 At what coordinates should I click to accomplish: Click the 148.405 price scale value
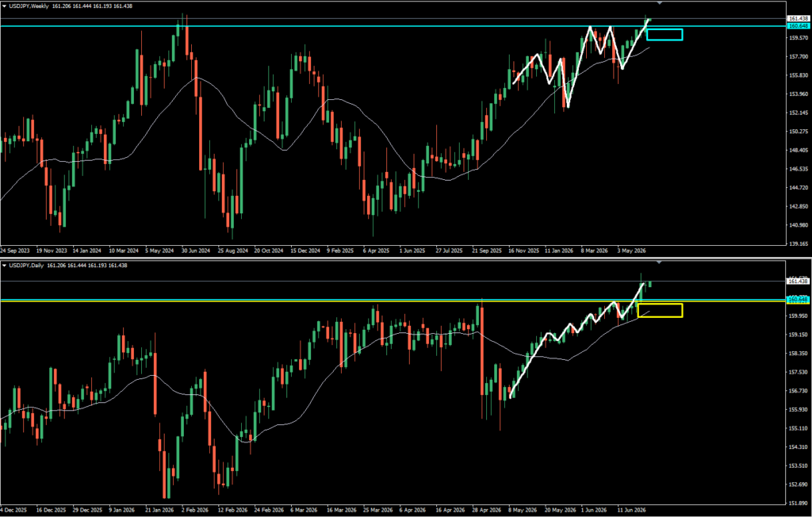tap(798, 150)
